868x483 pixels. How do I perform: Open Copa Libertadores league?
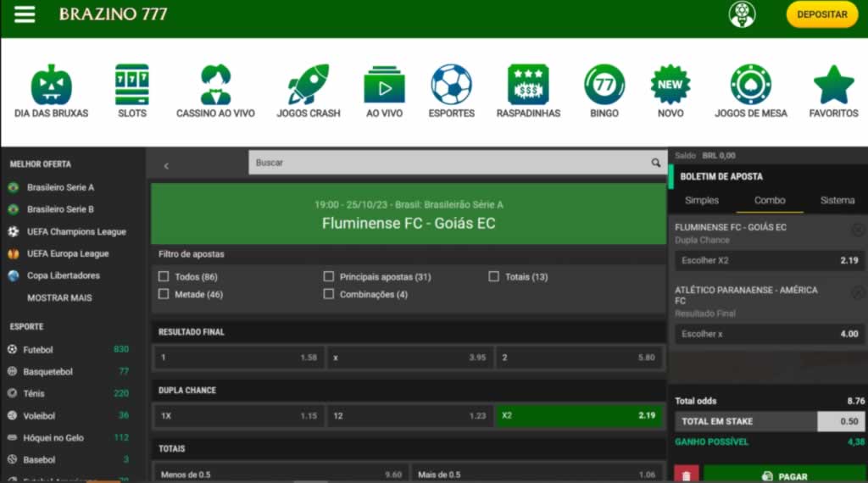click(63, 275)
